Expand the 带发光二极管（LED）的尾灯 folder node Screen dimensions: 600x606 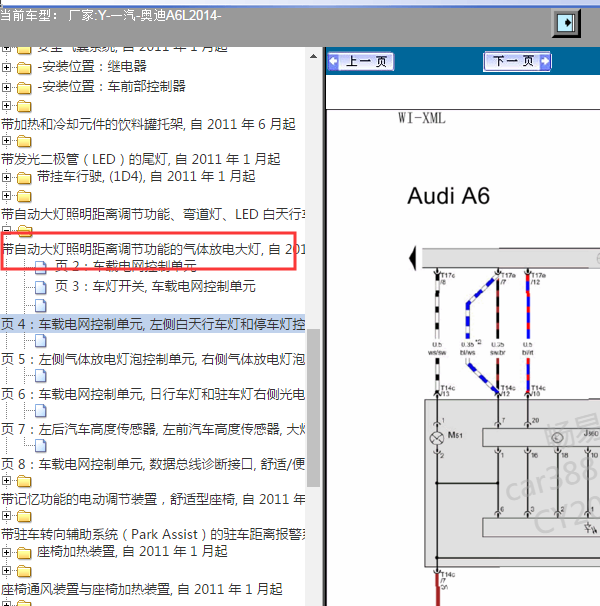[x=6, y=141]
